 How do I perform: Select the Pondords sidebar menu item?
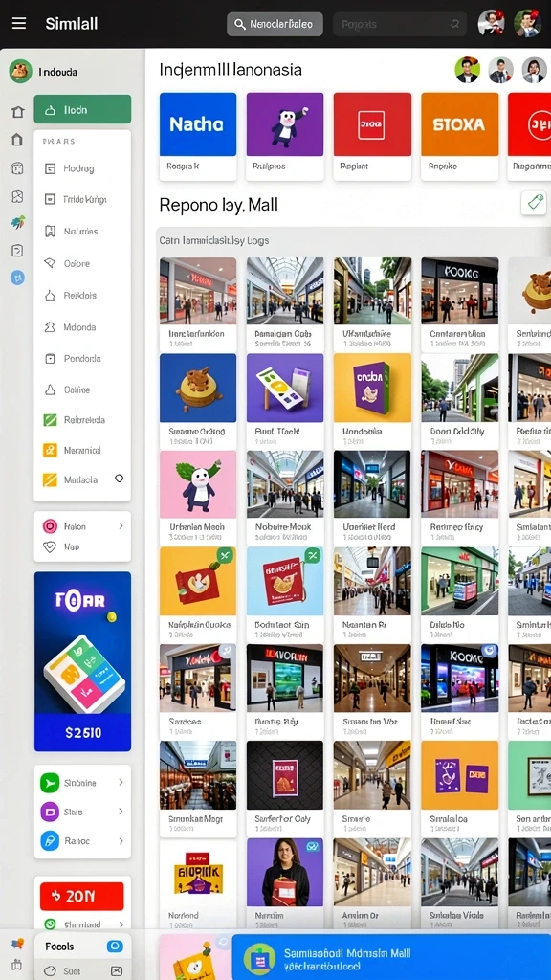click(x=82, y=359)
